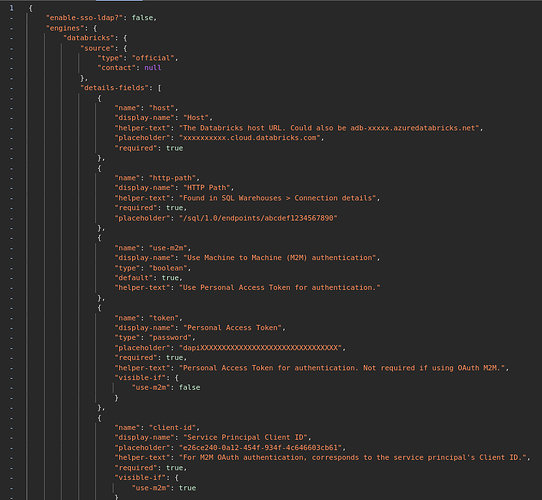The image size is (542, 500).
Task: Click the "Use Machine to Machine (M2M) authentication" string
Action: 278,258
